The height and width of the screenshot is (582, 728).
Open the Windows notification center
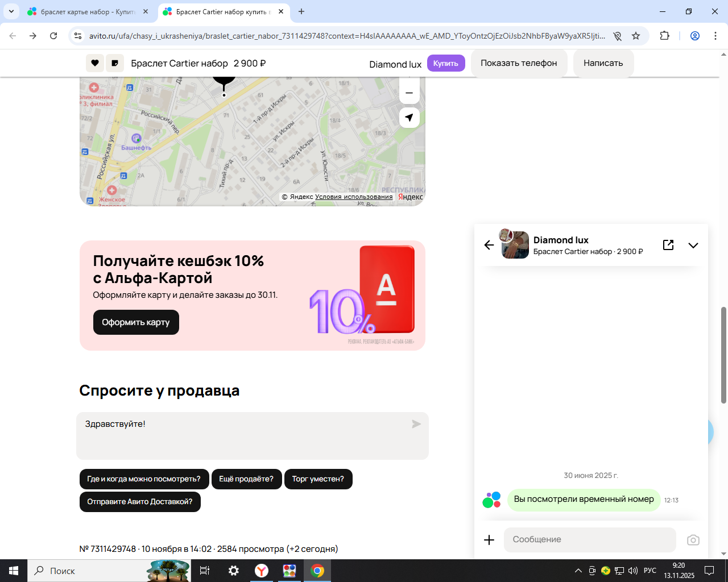pos(709,571)
